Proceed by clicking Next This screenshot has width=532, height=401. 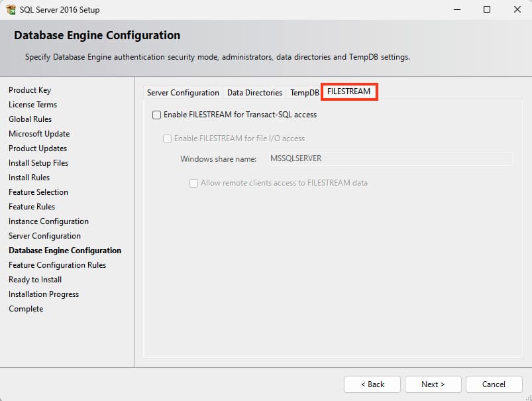click(x=433, y=384)
